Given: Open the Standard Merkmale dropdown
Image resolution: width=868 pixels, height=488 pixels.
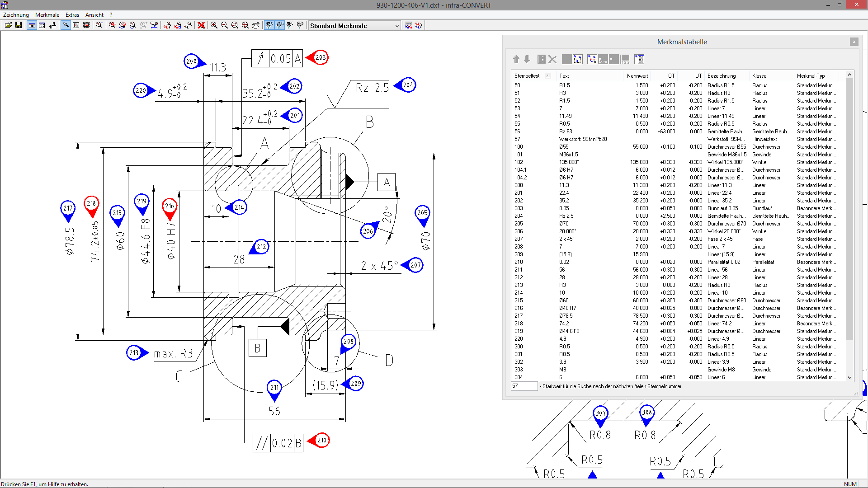Looking at the screenshot, I should click(397, 26).
